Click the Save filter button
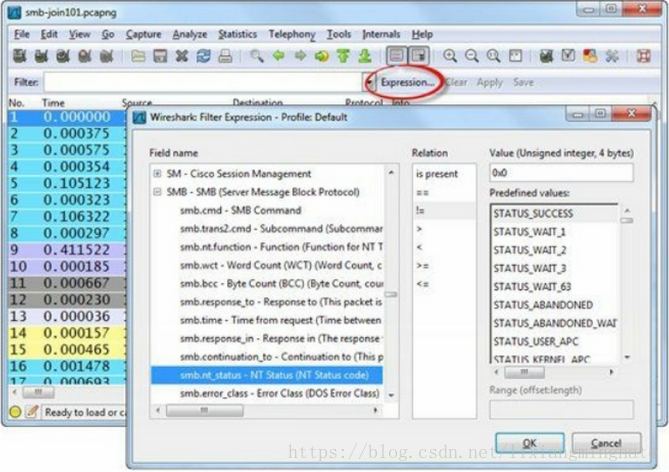The image size is (669, 472). (x=524, y=82)
